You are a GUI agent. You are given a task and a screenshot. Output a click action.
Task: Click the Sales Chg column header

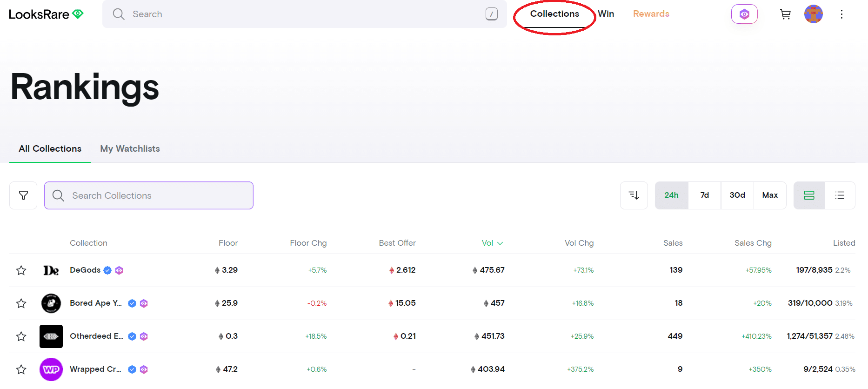(753, 243)
